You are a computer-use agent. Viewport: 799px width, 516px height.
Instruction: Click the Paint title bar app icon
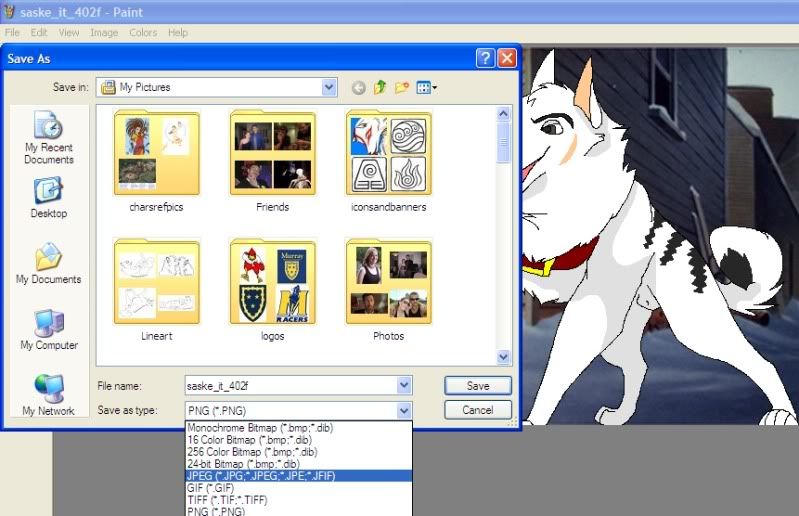click(9, 11)
